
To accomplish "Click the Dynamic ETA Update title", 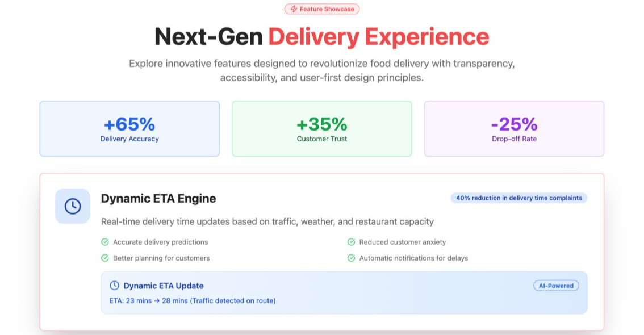I will click(x=164, y=286).
